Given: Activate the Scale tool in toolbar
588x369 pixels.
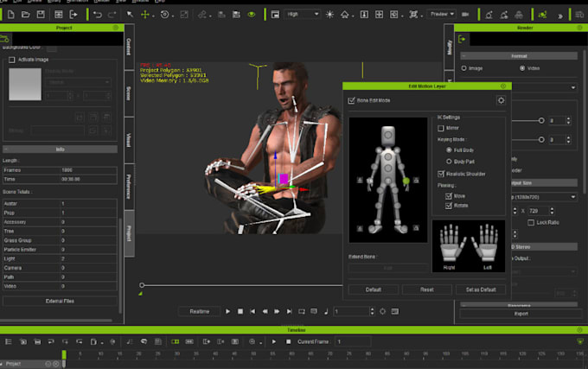Looking at the screenshot, I should (184, 15).
